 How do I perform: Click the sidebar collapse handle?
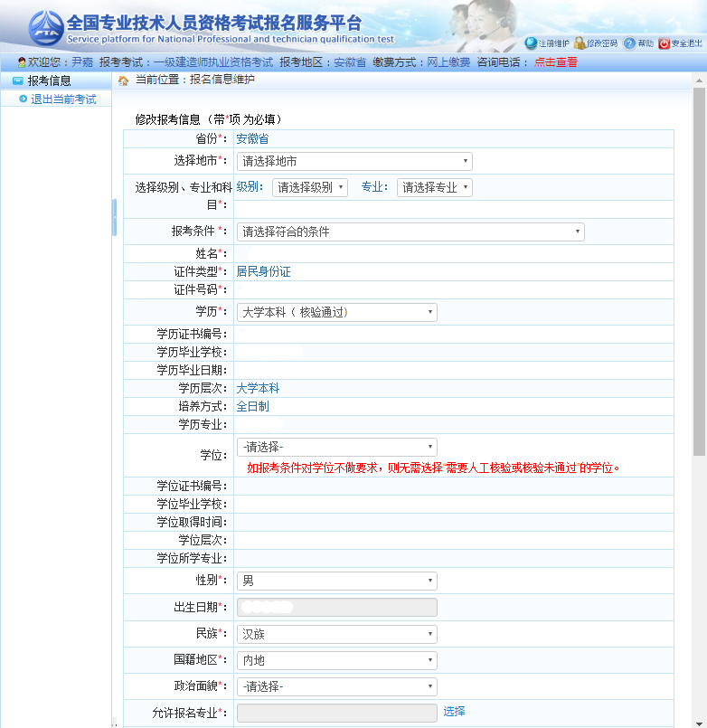[x=115, y=217]
